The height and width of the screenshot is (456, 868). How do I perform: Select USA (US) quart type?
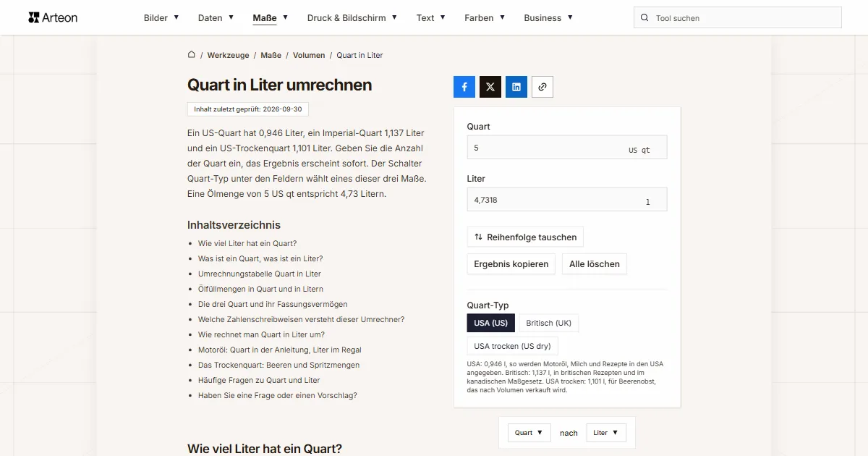[491, 323]
